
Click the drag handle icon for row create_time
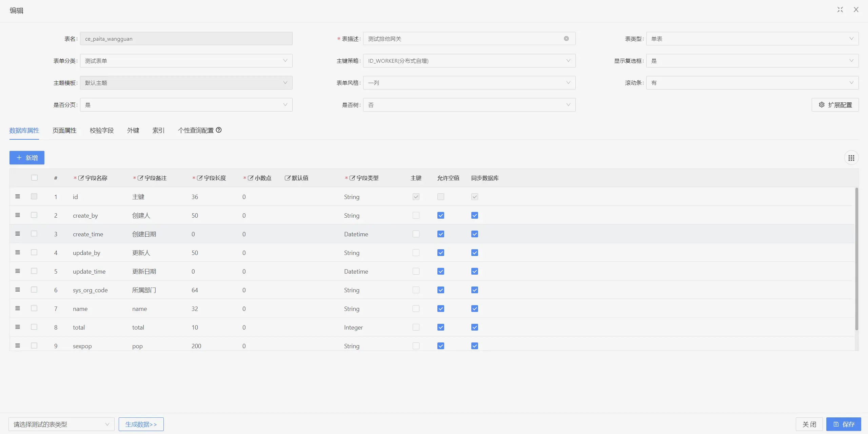click(18, 234)
